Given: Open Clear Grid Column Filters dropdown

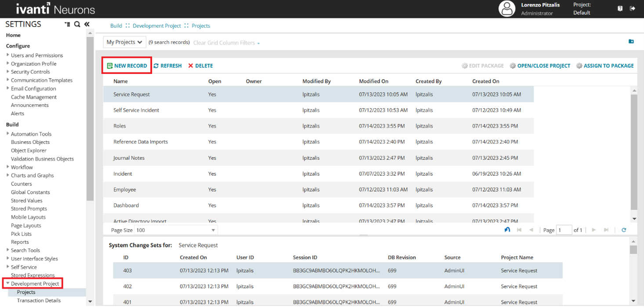Looking at the screenshot, I should pyautogui.click(x=227, y=43).
